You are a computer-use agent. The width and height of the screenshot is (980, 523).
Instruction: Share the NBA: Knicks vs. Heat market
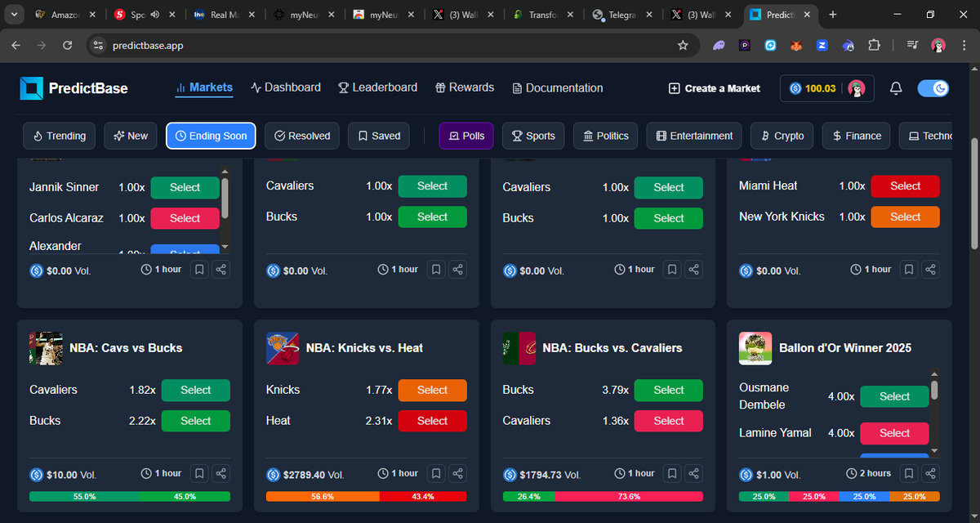pyautogui.click(x=458, y=473)
